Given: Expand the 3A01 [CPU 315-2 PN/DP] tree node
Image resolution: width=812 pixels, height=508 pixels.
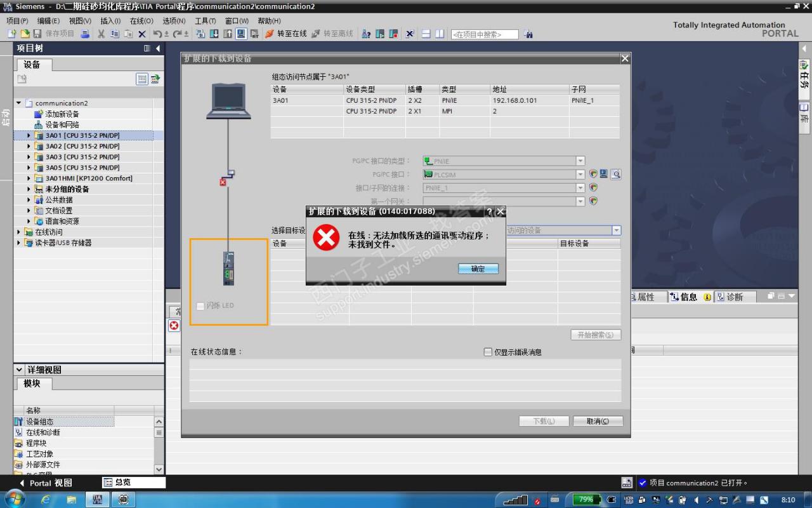Looking at the screenshot, I should [29, 135].
